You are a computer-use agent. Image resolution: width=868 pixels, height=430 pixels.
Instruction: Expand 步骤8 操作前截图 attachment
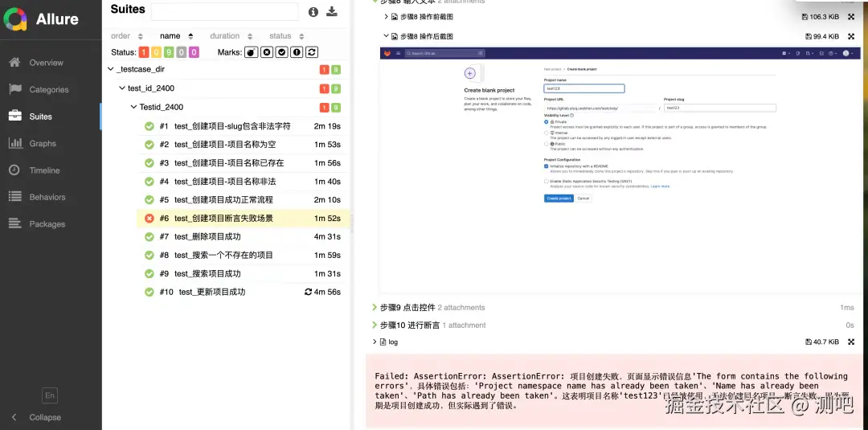387,17
